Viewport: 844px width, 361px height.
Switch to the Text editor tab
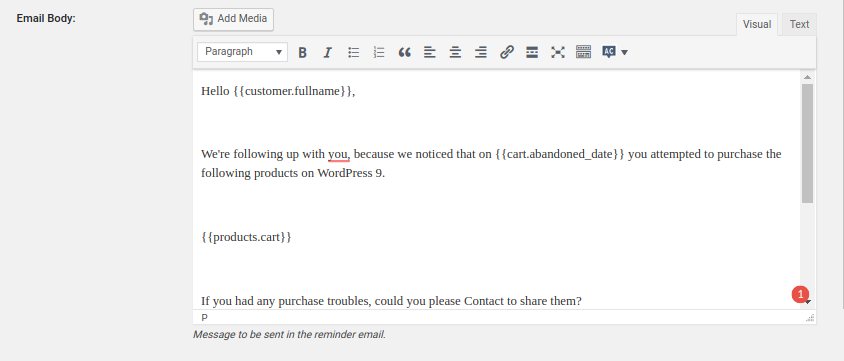(x=799, y=24)
